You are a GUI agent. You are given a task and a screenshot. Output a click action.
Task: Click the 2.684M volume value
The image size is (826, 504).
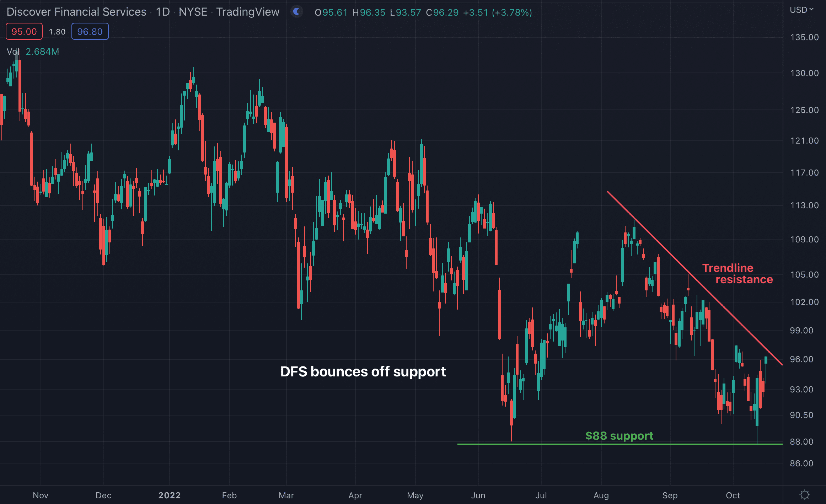click(42, 52)
